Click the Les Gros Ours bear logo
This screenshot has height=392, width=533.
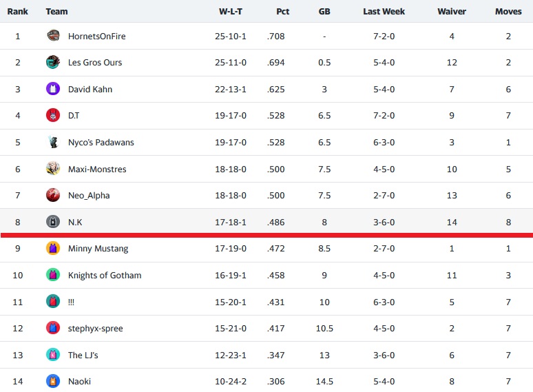coord(53,62)
